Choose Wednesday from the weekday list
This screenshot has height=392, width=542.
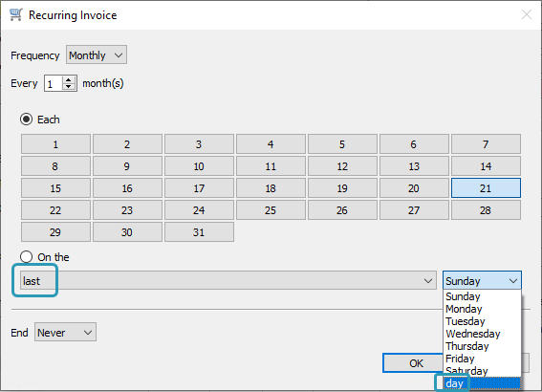(482, 334)
